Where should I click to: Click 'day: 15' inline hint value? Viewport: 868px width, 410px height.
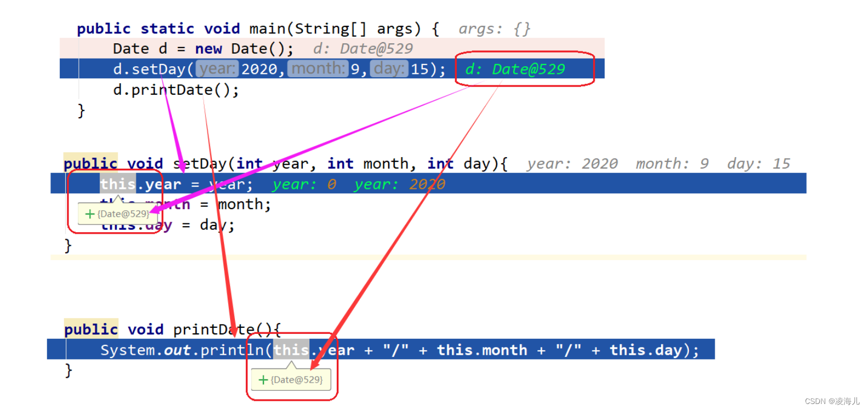[x=758, y=164]
